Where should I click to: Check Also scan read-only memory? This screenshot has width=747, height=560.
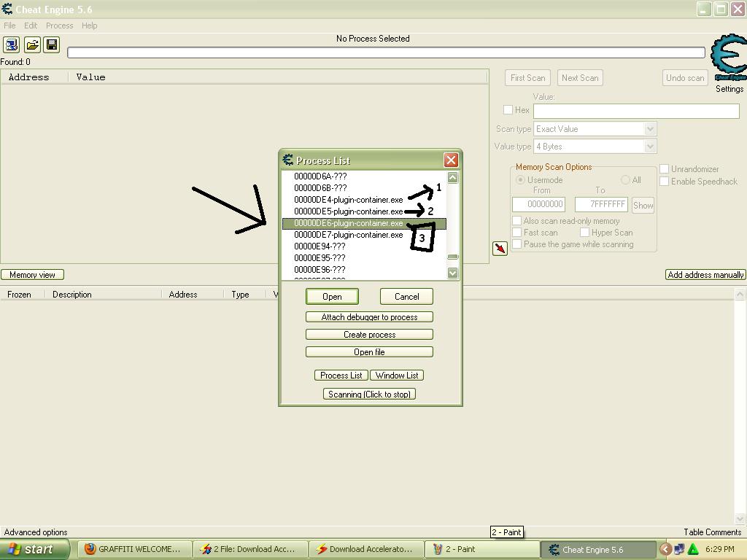click(516, 221)
